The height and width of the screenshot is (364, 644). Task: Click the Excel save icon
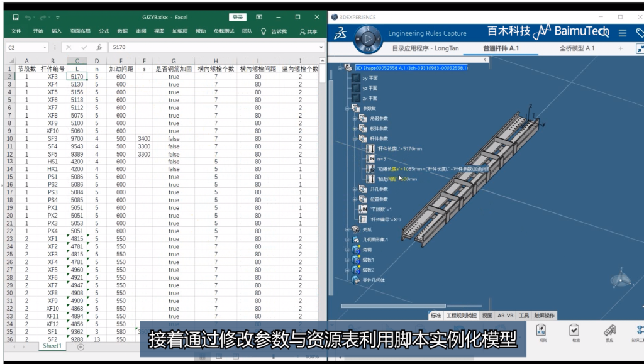coord(16,17)
